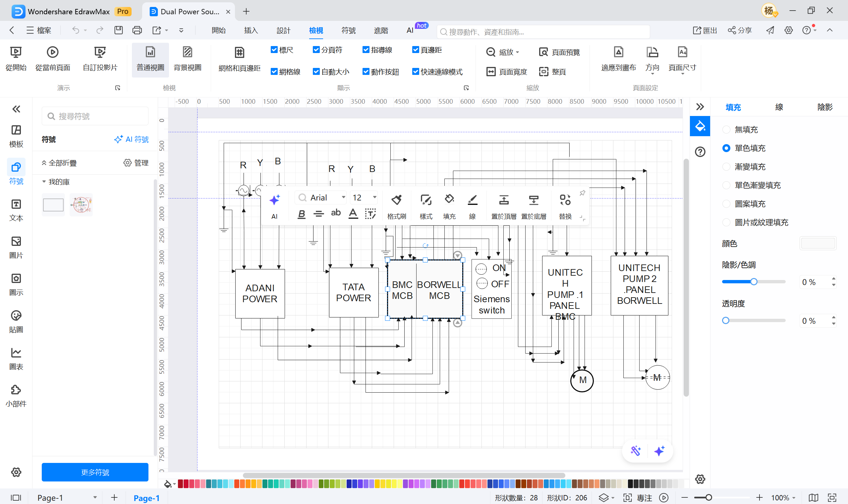Click the fill Color (顏色) swatch box
The width and height of the screenshot is (848, 504).
coord(818,243)
